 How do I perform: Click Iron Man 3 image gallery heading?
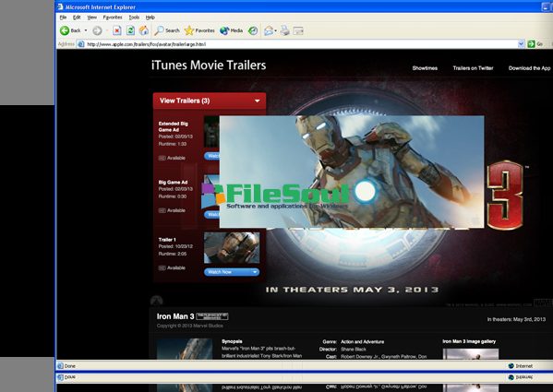[469, 341]
